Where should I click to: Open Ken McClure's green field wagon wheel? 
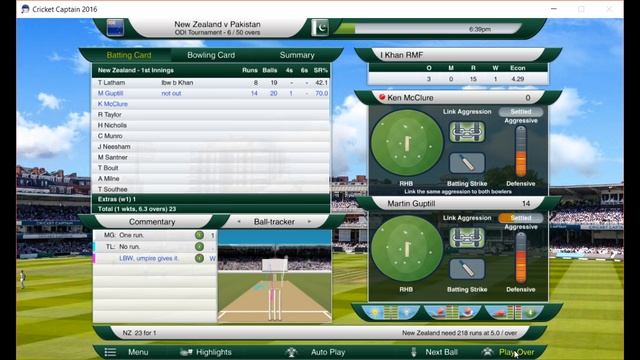click(x=407, y=143)
